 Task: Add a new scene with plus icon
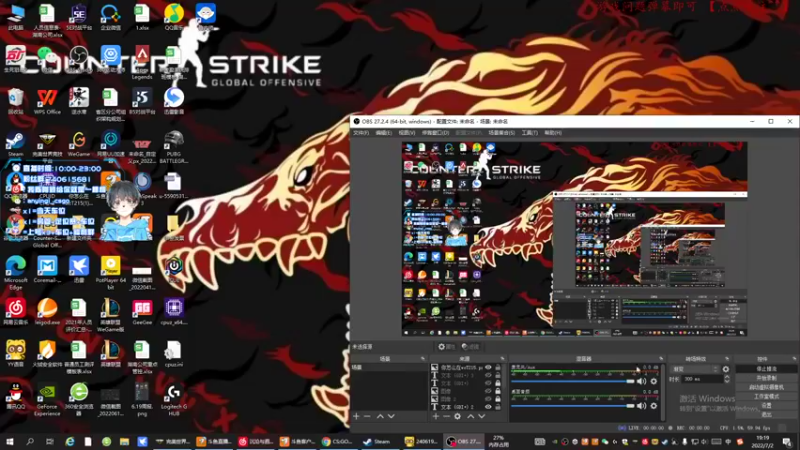356,416
